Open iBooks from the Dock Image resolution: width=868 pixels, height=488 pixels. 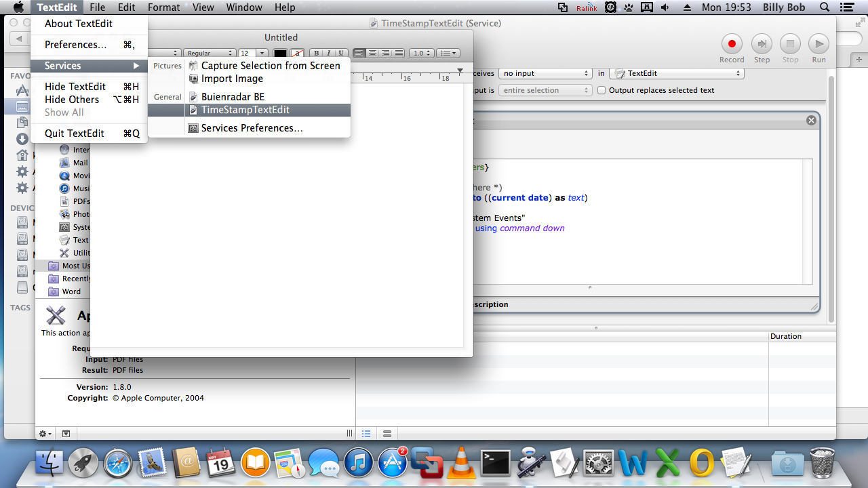(255, 464)
